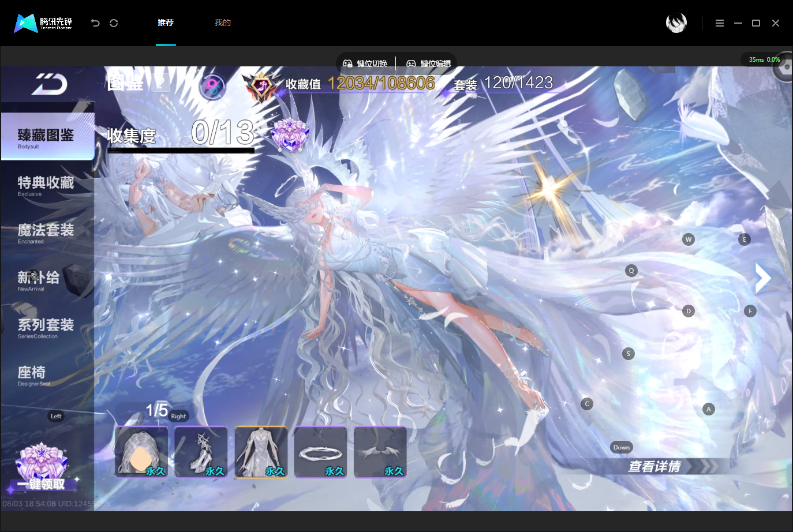The width and height of the screenshot is (793, 532).
Task: Select the white dress item thumbnail
Action: tap(261, 452)
